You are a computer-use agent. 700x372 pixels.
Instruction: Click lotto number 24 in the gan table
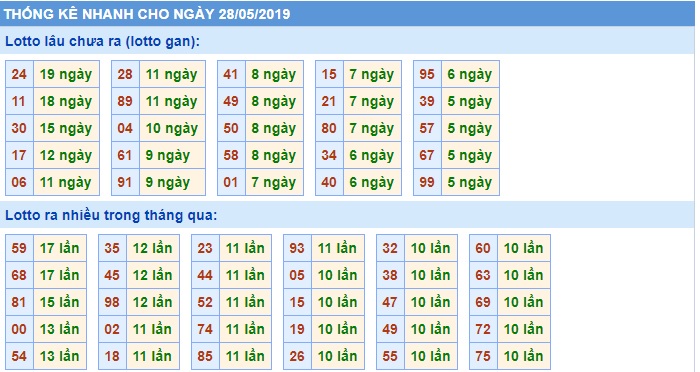(x=19, y=74)
